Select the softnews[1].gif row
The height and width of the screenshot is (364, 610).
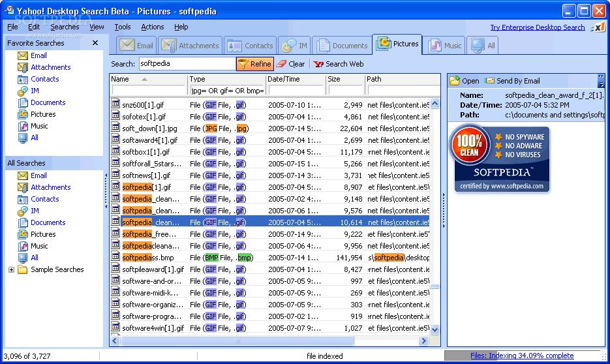[270, 175]
